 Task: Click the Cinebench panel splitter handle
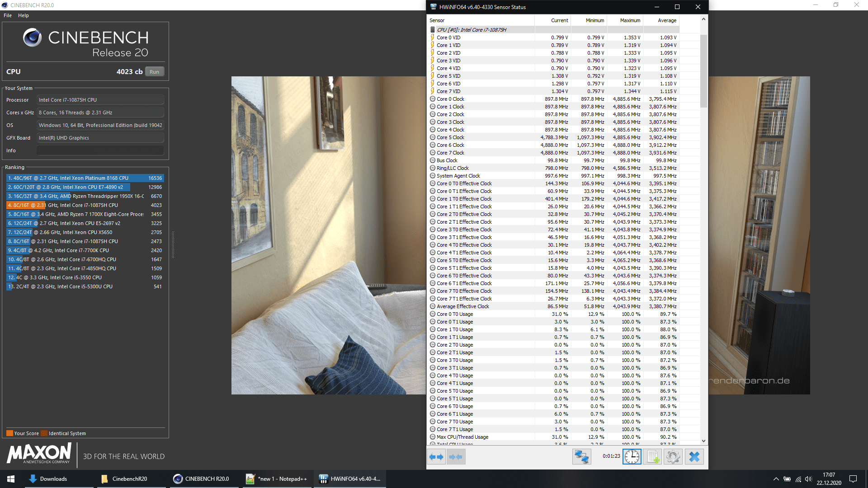(173, 244)
